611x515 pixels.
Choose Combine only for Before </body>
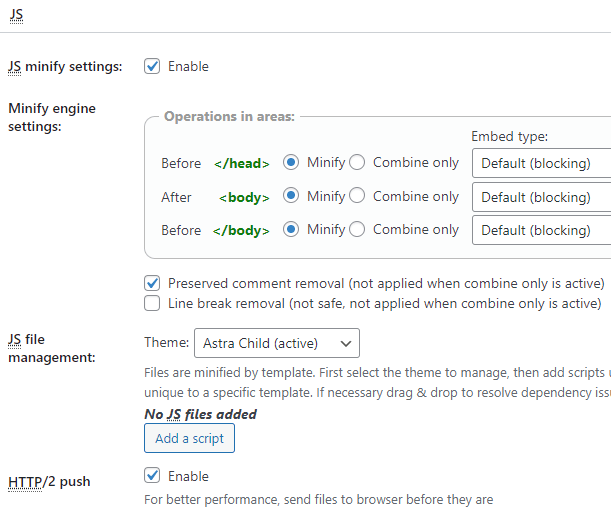(357, 229)
